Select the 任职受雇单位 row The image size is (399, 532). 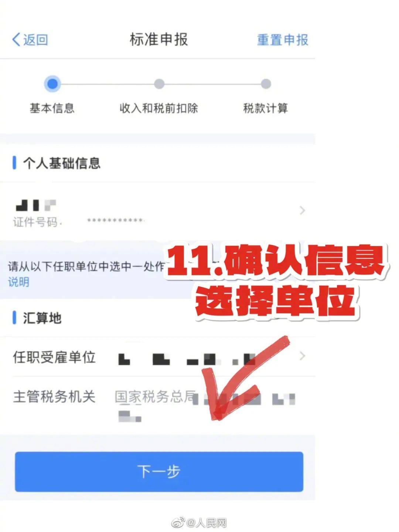click(158, 357)
